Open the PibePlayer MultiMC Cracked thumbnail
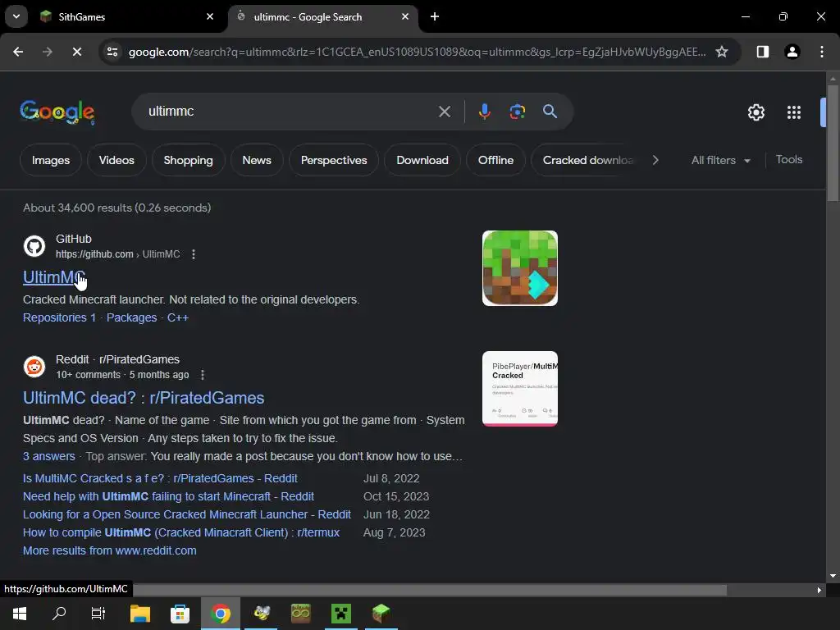 [519, 389]
